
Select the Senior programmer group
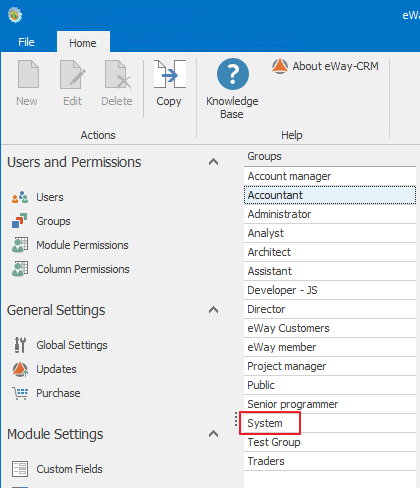point(330,404)
